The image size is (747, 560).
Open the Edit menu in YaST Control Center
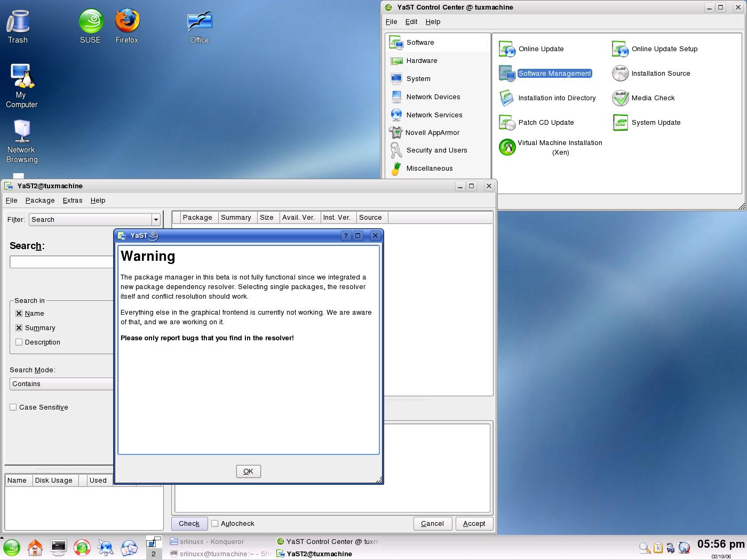tap(411, 22)
